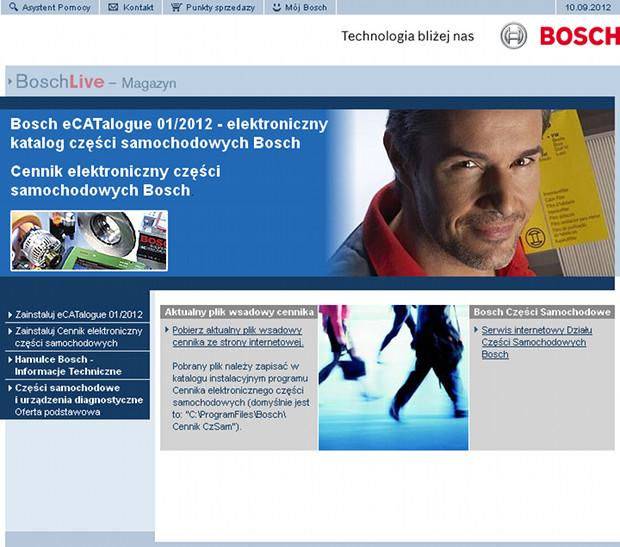Open Części samochodowe i urządzenia diagnostyczne
Screen dimensions: 620x547
[79, 394]
